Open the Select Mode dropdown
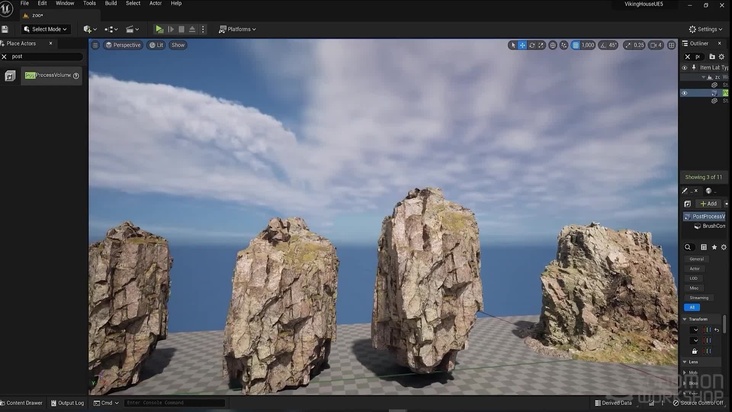 pos(45,29)
